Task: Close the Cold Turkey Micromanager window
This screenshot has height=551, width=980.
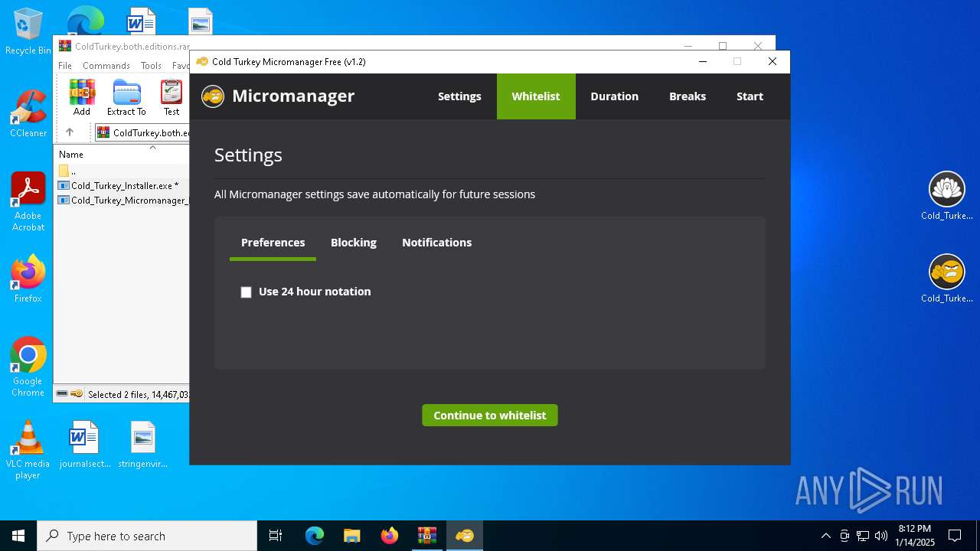Action: click(x=772, y=61)
